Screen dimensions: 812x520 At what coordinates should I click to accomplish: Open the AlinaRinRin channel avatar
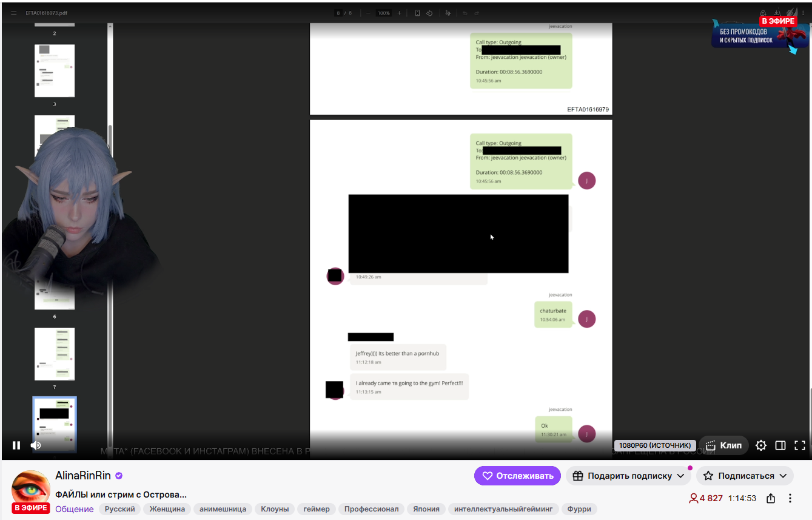31,489
